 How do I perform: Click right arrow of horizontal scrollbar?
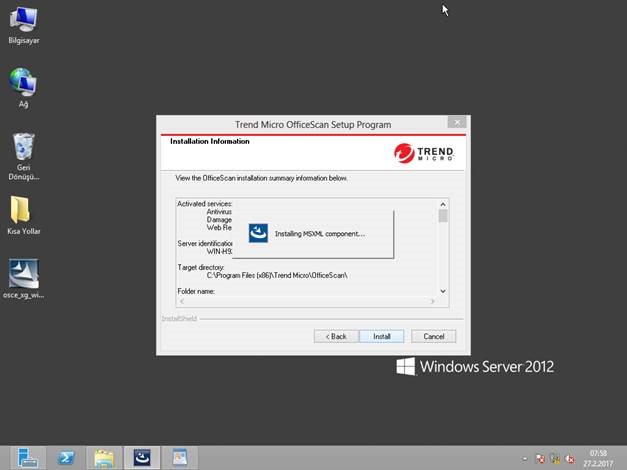point(432,301)
